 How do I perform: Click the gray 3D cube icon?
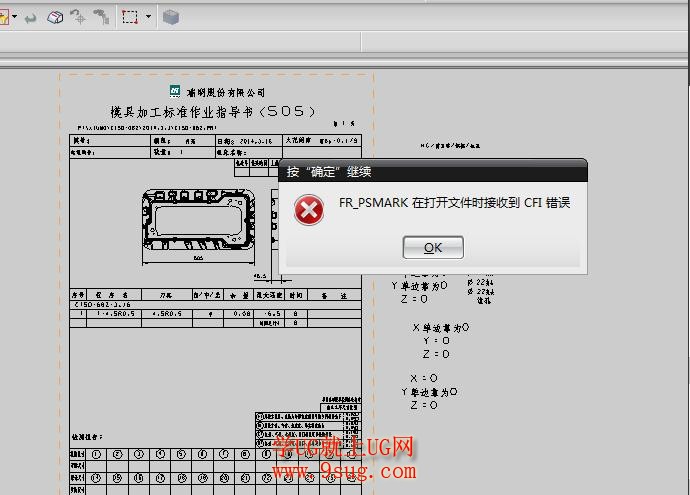click(x=171, y=17)
